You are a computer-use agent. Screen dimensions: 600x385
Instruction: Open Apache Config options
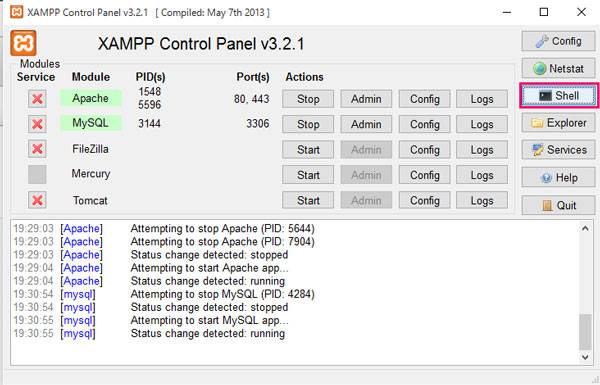(x=424, y=99)
